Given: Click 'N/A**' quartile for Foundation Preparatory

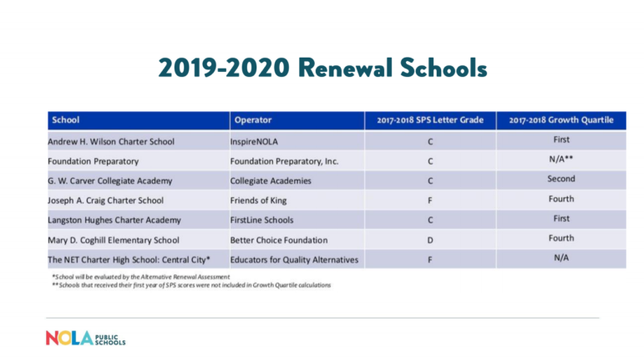Looking at the screenshot, I should tap(561, 159).
